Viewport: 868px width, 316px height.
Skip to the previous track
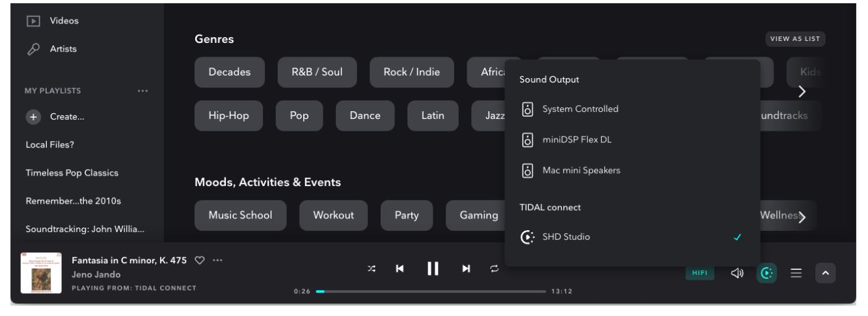click(x=400, y=269)
